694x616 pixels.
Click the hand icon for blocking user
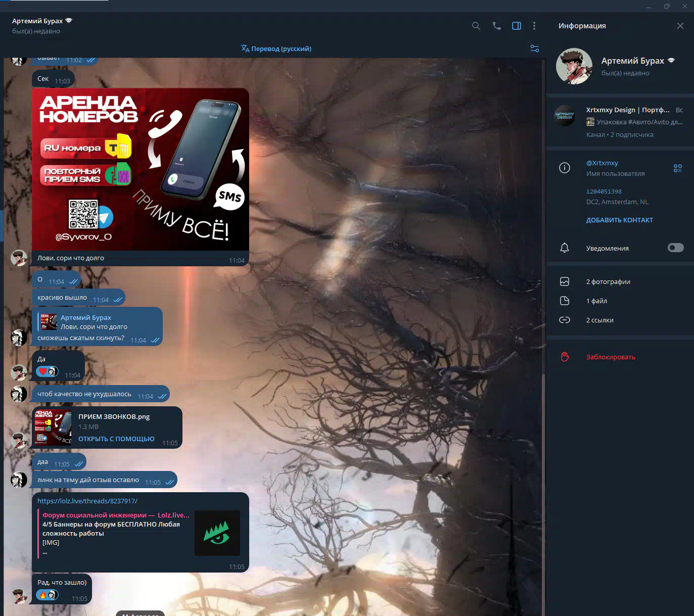[x=565, y=357]
